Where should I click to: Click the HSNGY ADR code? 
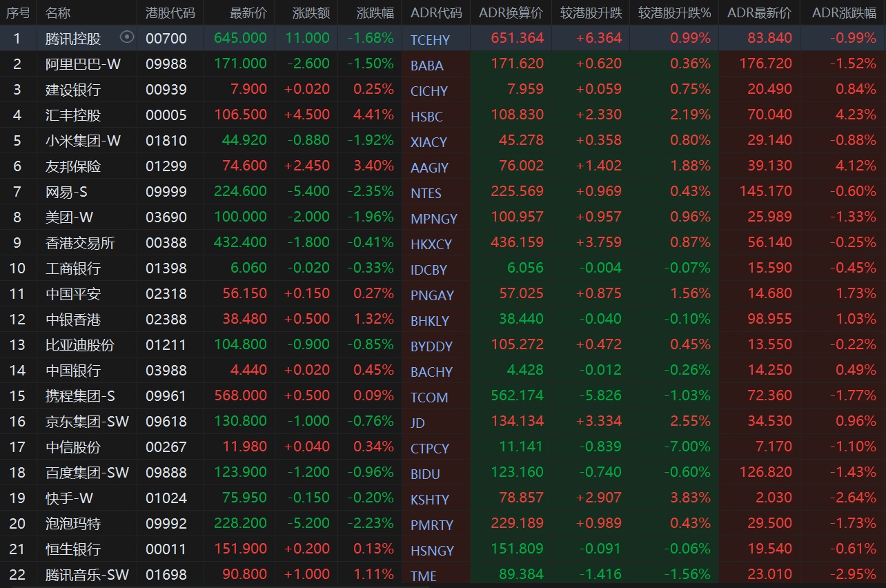coord(433,551)
